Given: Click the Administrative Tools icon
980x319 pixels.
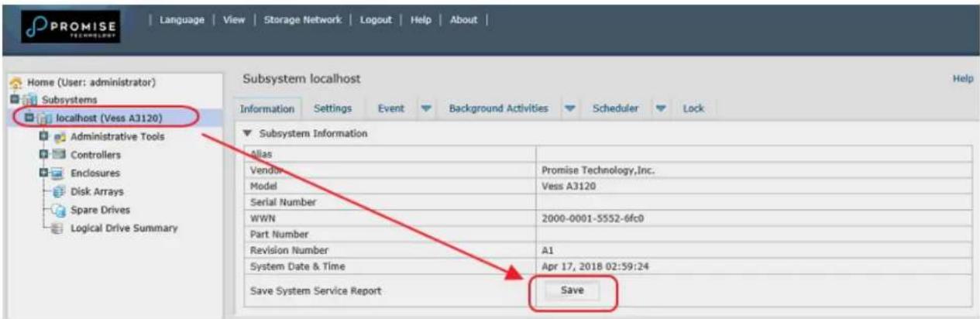Looking at the screenshot, I should click(59, 136).
